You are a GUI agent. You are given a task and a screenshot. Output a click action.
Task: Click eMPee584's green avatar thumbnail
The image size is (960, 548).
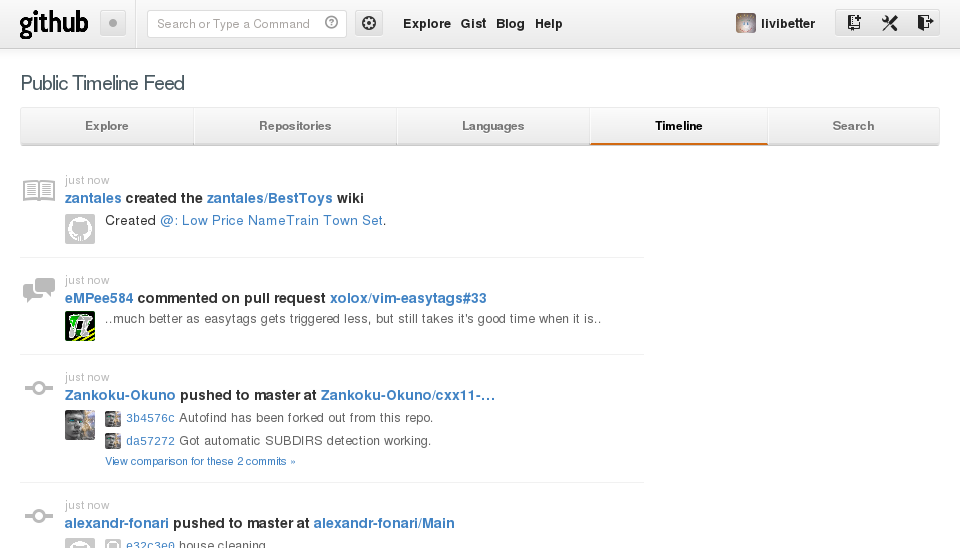tap(80, 326)
